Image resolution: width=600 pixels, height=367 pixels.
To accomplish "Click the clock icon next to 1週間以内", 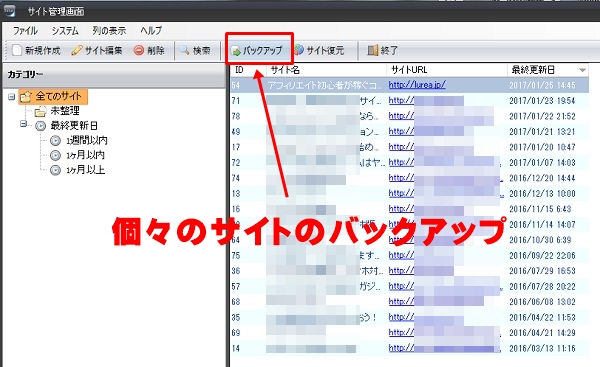I will coord(55,141).
